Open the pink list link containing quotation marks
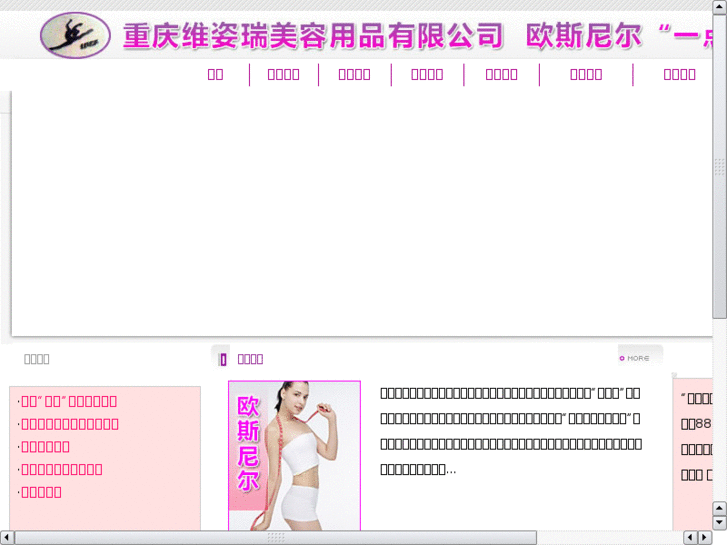The image size is (727, 545). pos(69,401)
